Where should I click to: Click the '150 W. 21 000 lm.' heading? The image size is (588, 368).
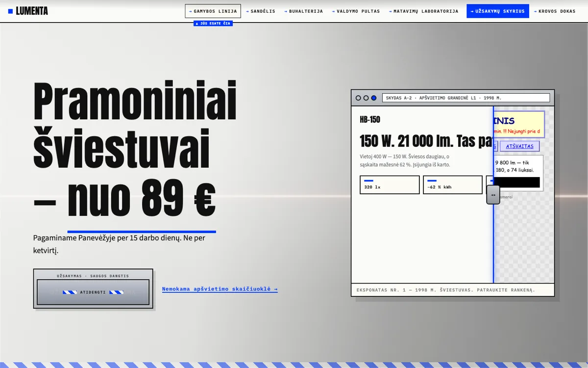[x=426, y=141]
